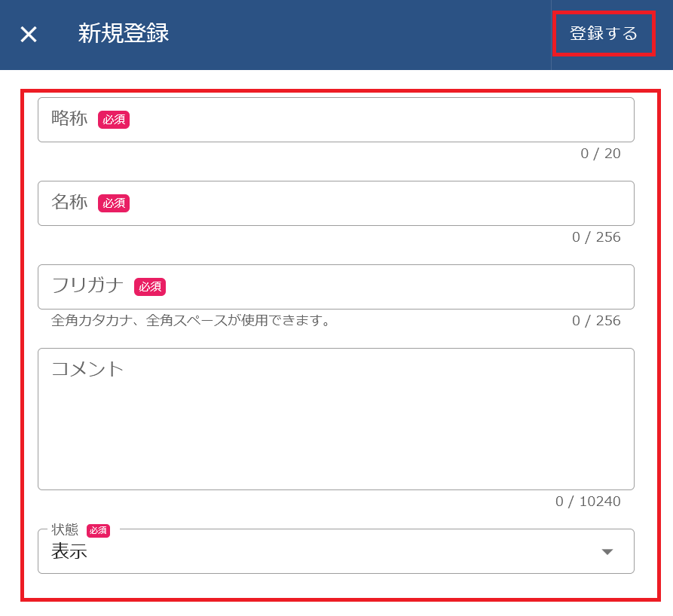Focus the 名称 input field
Screen dimensions: 673x616
pyautogui.click(x=377, y=203)
